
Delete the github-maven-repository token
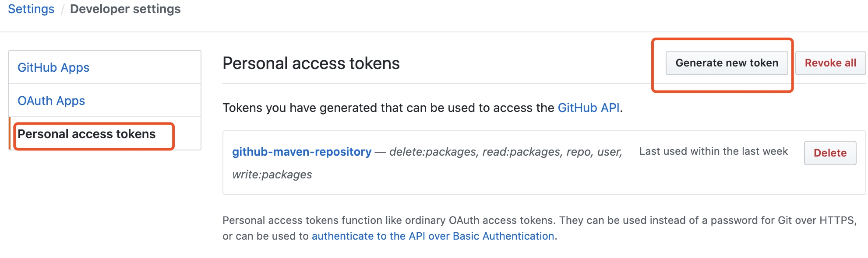click(830, 153)
